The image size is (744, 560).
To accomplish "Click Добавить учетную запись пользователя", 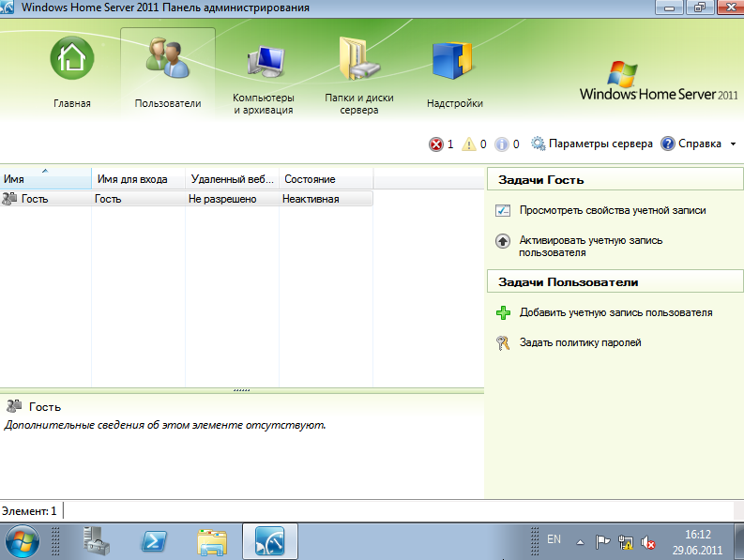I will (x=615, y=312).
